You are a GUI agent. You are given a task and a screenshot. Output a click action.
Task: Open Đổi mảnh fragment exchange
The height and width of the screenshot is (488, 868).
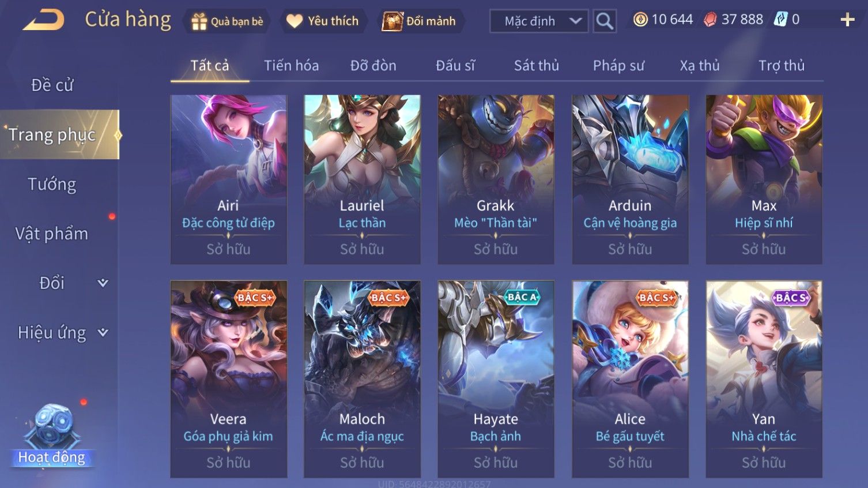(x=393, y=21)
